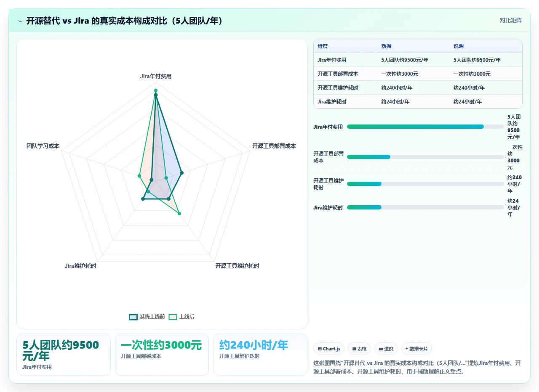Open the 5人团队约9500元/年 stat card
The width and height of the screenshot is (539, 392).
(x=64, y=355)
